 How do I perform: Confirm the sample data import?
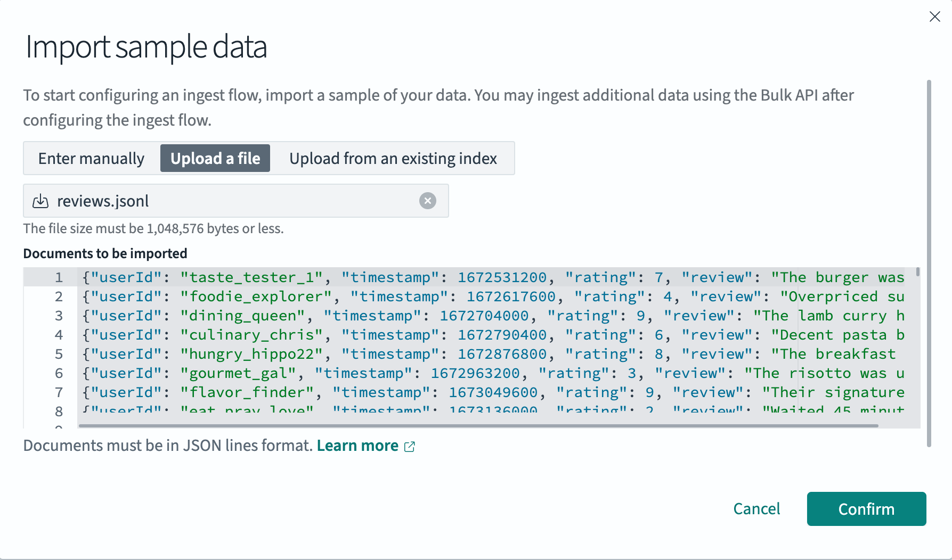click(866, 509)
